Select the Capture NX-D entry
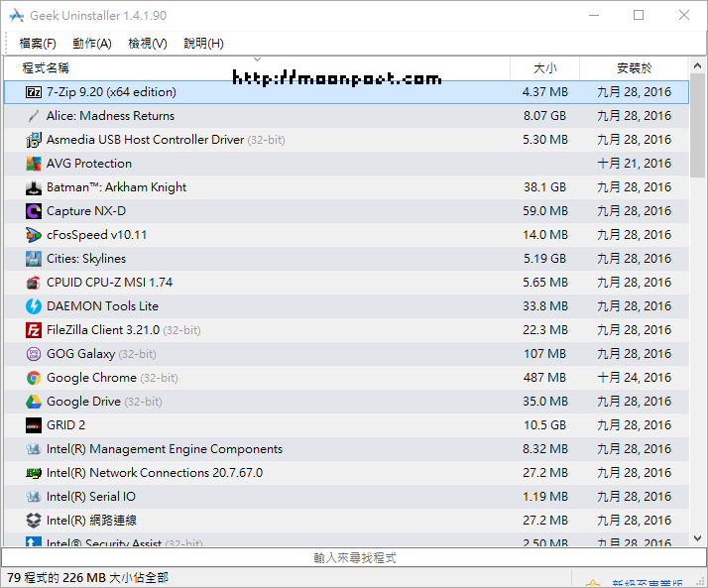 (x=347, y=211)
